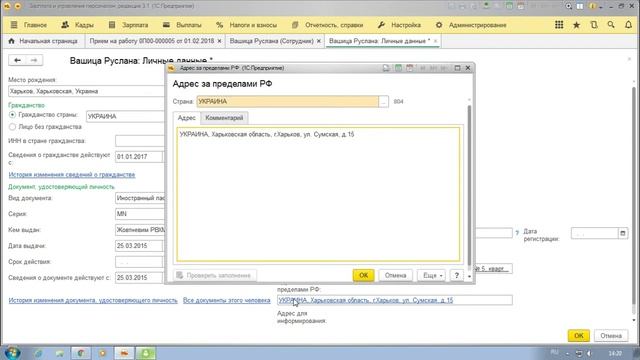Click the green calculator icon in dialog title bar
The width and height of the screenshot is (640, 360).
point(398,68)
